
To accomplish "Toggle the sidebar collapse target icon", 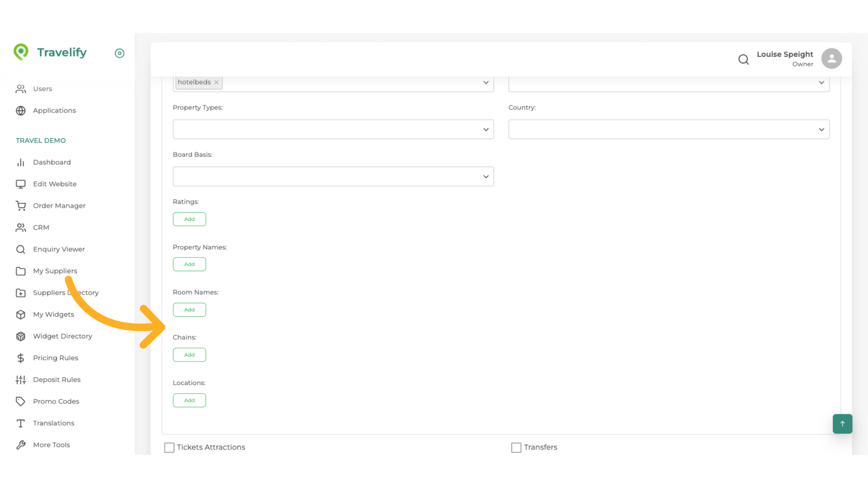I will 119,53.
